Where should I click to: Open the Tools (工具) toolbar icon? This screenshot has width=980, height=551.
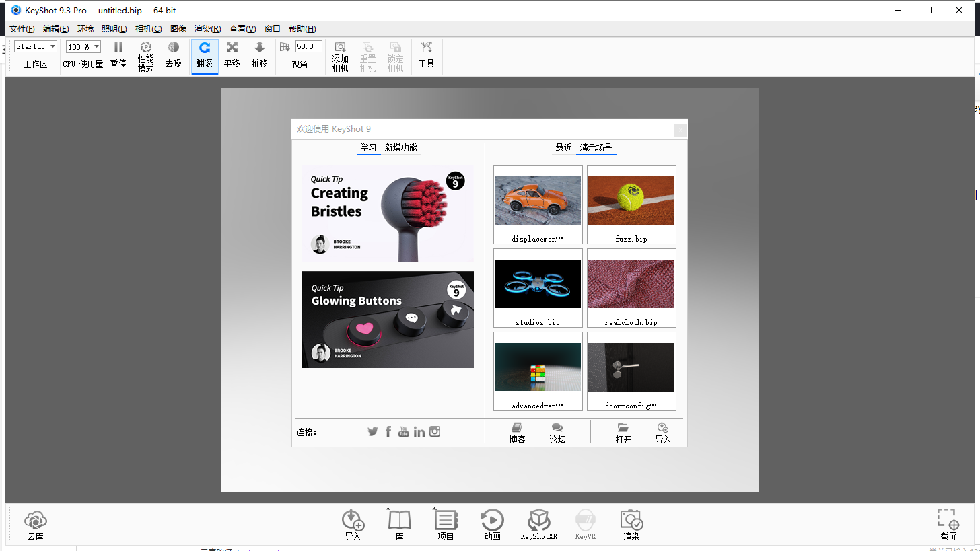click(426, 55)
